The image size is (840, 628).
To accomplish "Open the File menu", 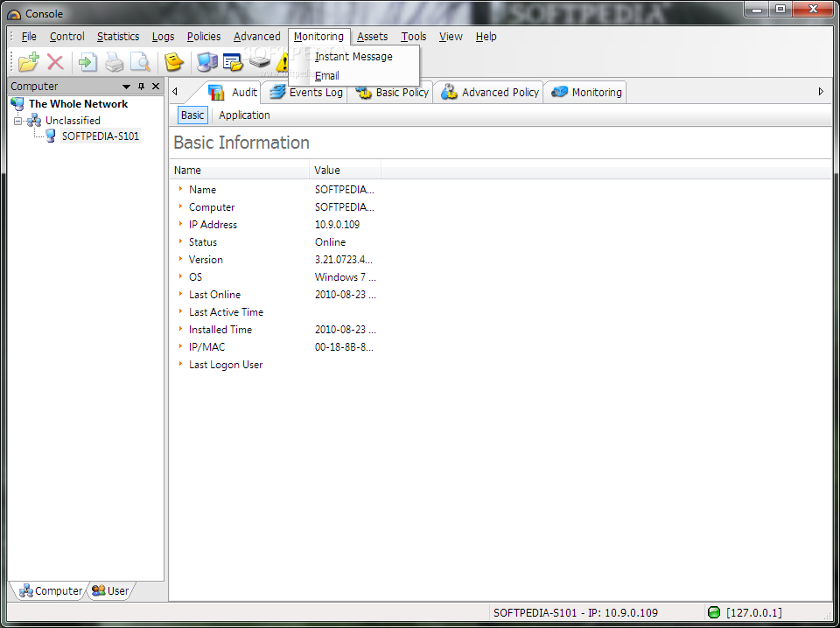I will tap(29, 37).
